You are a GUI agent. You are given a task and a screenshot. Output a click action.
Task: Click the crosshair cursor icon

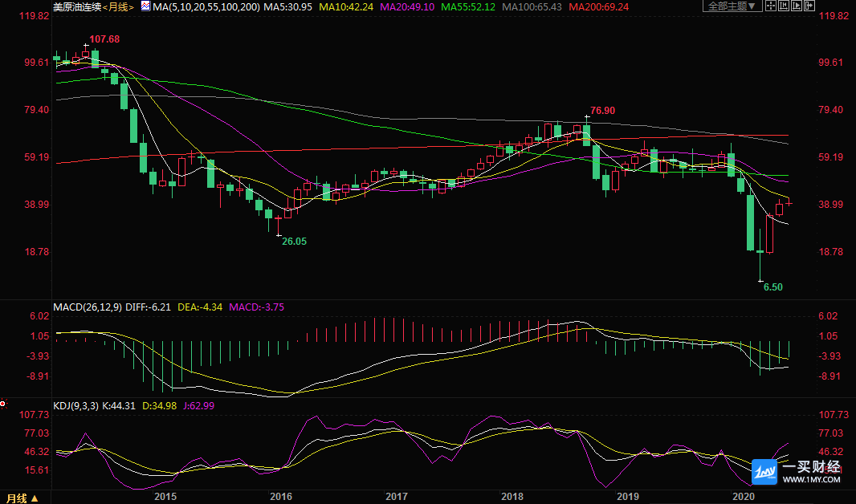(771, 6)
